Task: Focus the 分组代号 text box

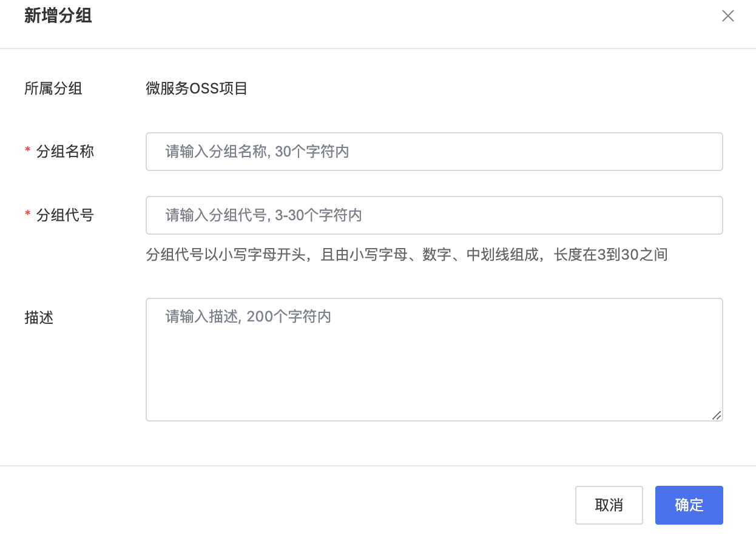Action: click(434, 215)
